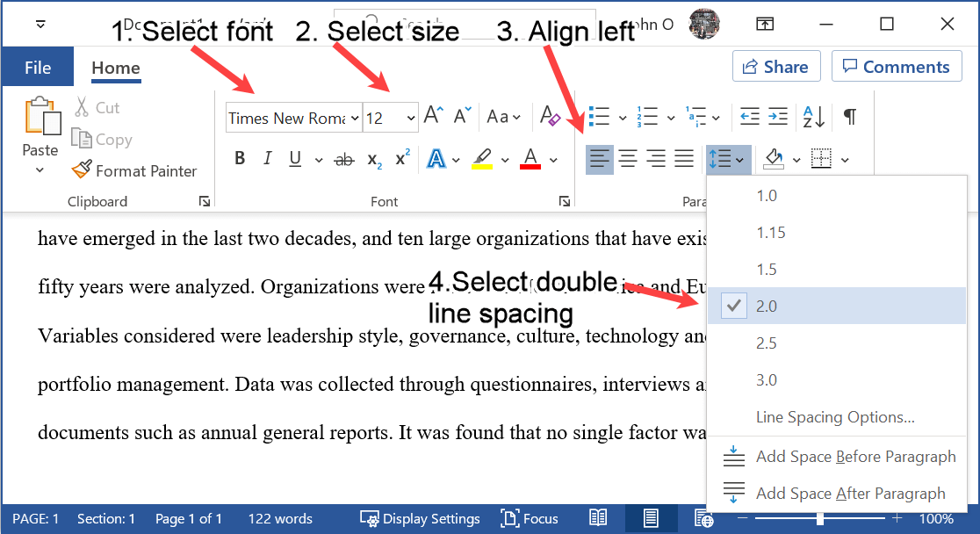
Task: Toggle strikethrough formatting
Action: click(x=343, y=160)
